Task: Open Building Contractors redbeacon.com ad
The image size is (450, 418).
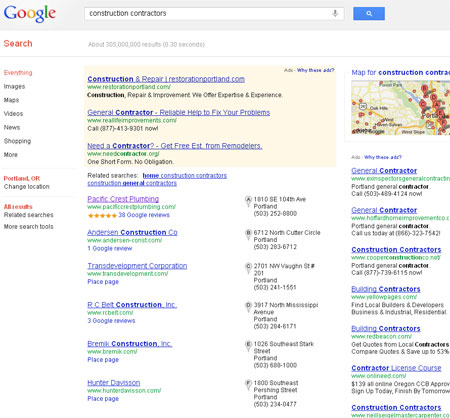Action: (x=386, y=329)
